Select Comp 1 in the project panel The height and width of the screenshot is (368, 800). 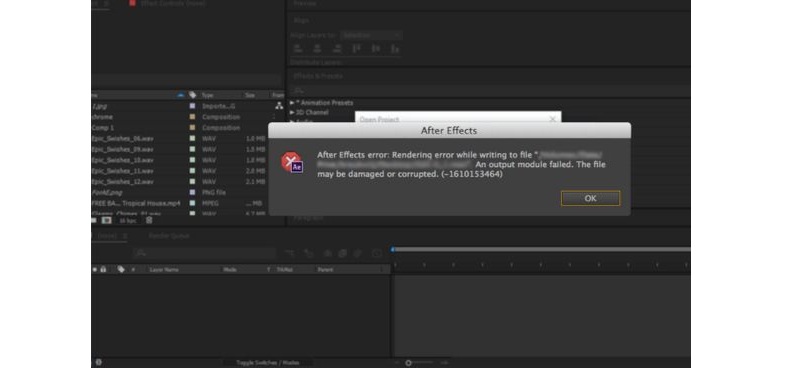tap(103, 128)
